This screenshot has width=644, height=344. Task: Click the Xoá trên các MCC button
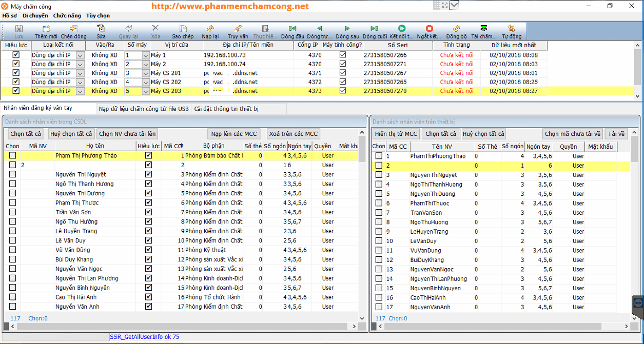click(294, 134)
